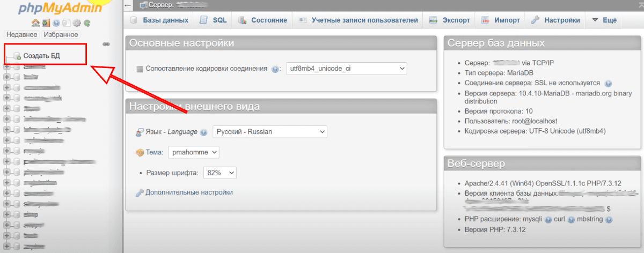
Task: Show the Избранное tables list
Action: [x=61, y=34]
